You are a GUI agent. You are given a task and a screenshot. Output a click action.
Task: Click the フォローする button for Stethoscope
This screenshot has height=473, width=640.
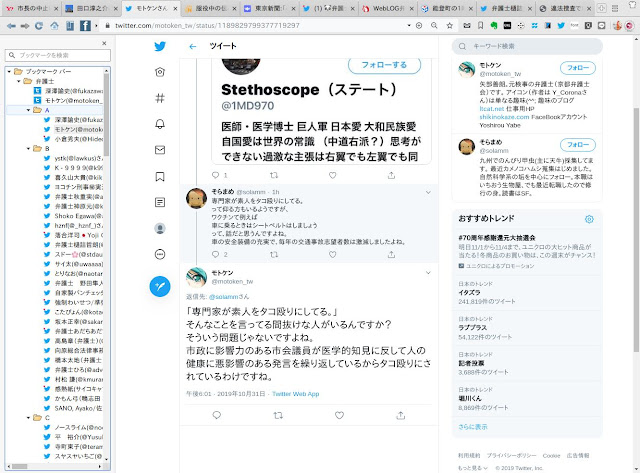(384, 65)
